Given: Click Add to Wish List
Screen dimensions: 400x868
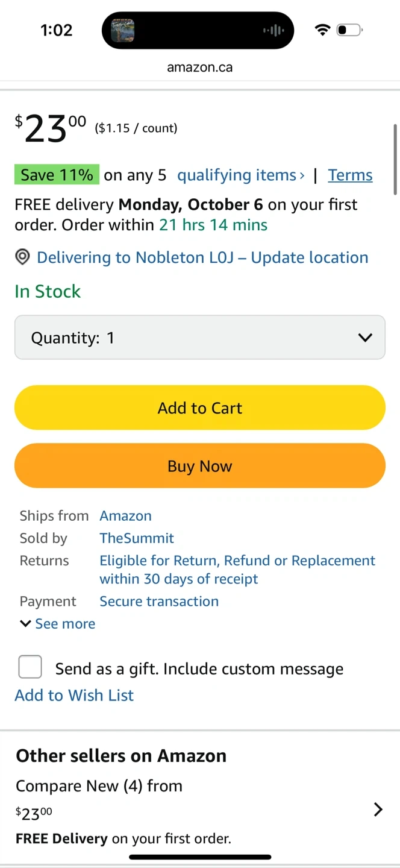Looking at the screenshot, I should [x=74, y=695].
